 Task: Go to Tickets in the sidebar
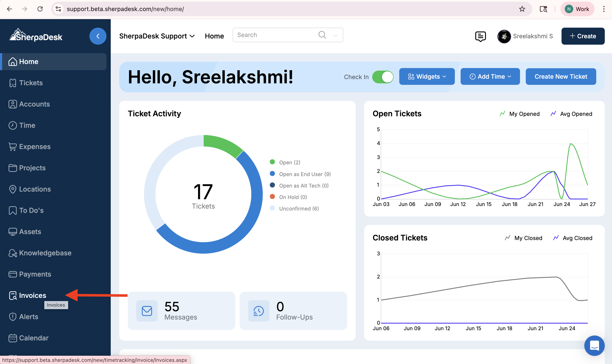[x=31, y=83]
